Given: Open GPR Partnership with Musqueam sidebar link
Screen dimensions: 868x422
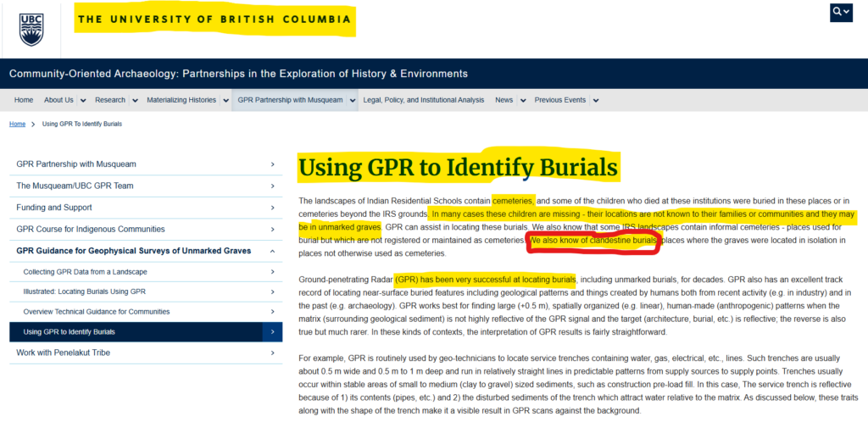Looking at the screenshot, I should 76,164.
